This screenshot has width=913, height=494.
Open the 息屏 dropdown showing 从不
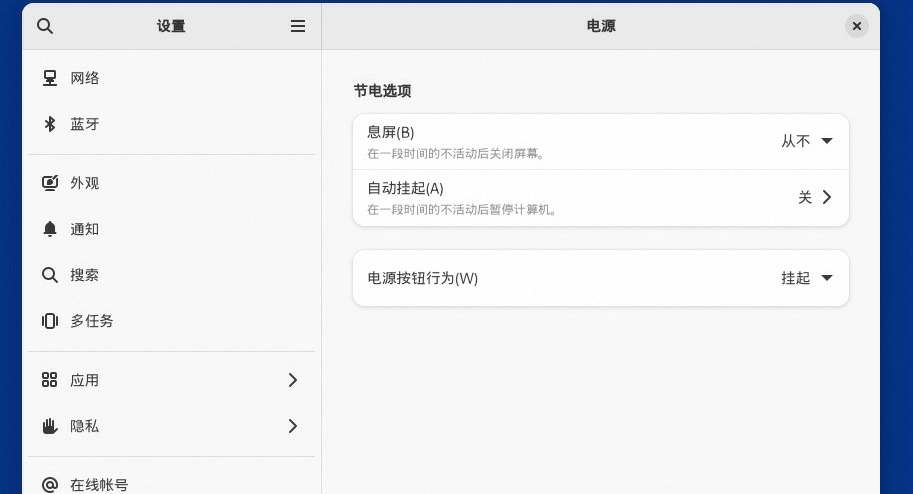(x=807, y=141)
